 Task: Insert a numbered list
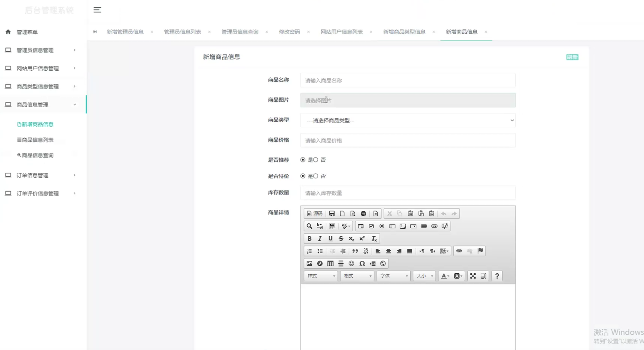click(309, 251)
